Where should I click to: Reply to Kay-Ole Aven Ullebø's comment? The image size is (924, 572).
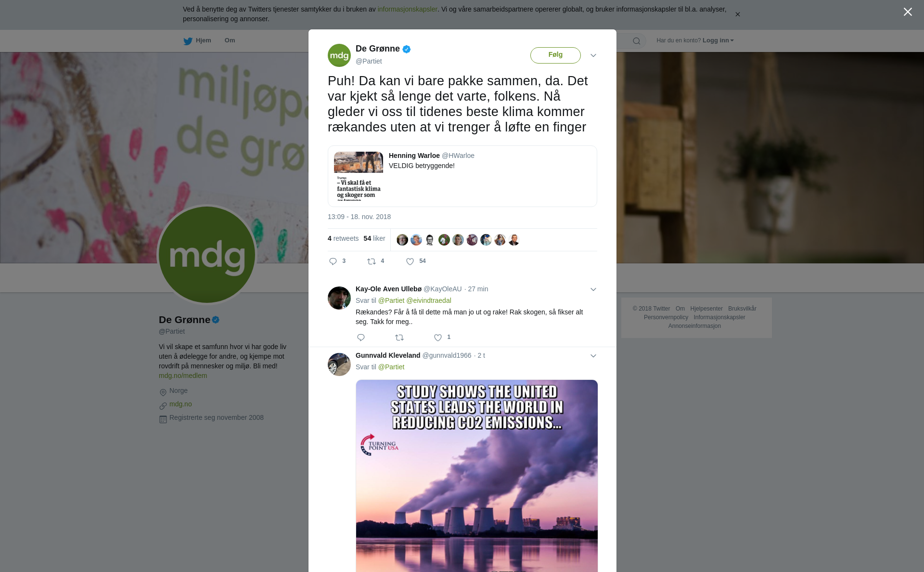[x=361, y=338]
